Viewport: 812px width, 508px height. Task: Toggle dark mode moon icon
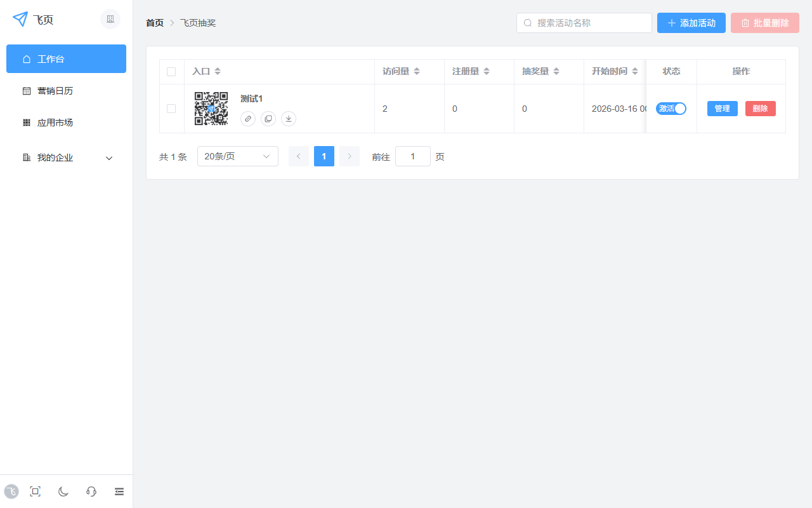pos(63,491)
